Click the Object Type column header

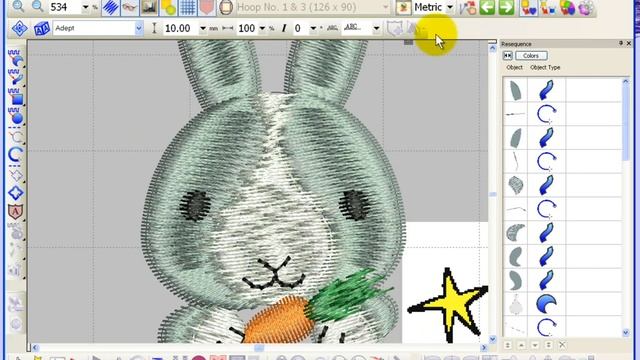(x=545, y=67)
